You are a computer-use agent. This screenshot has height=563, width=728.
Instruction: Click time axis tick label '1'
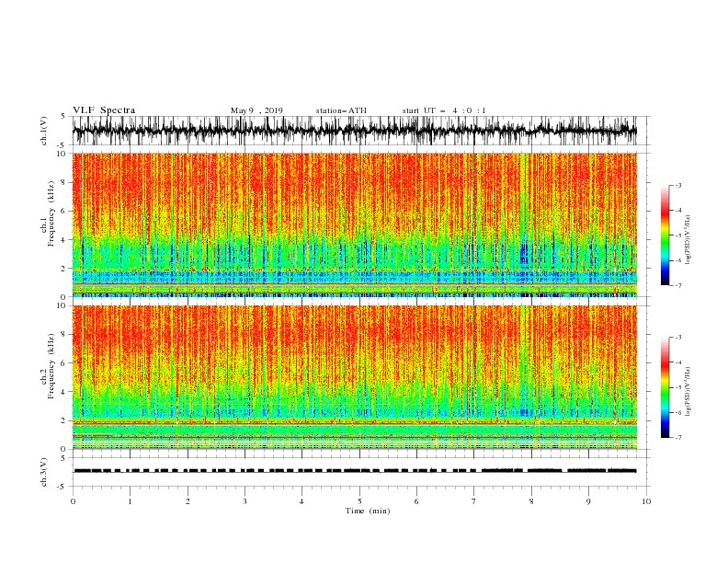point(130,501)
